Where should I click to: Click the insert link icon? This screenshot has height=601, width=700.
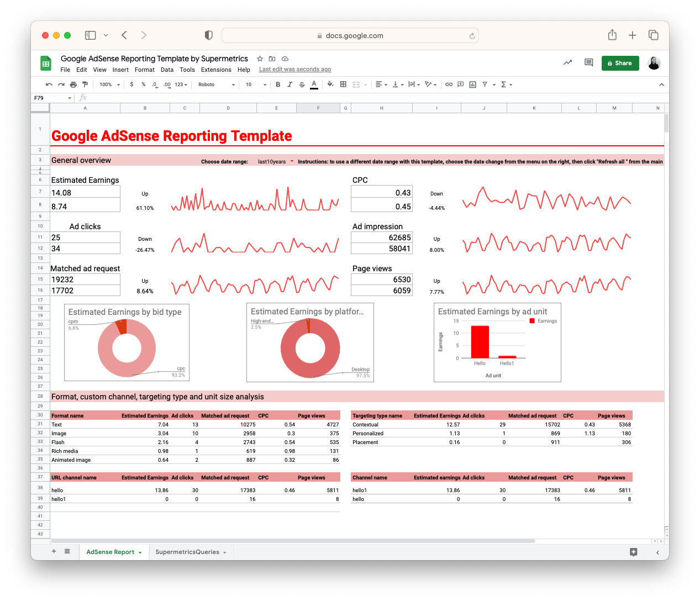tap(449, 85)
